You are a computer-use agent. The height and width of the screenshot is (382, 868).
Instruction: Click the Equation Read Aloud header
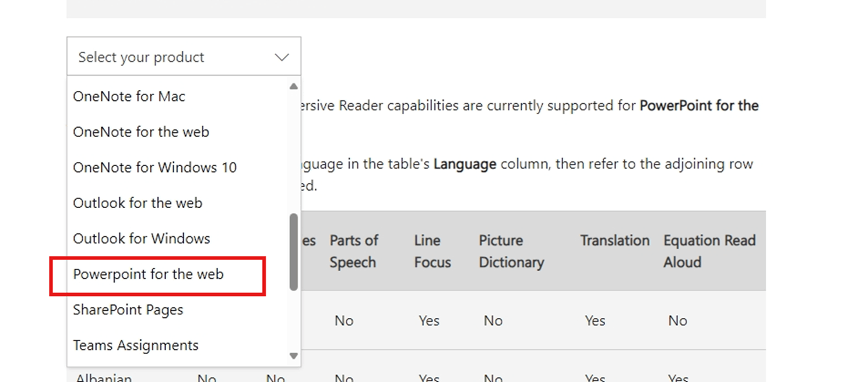[709, 251]
